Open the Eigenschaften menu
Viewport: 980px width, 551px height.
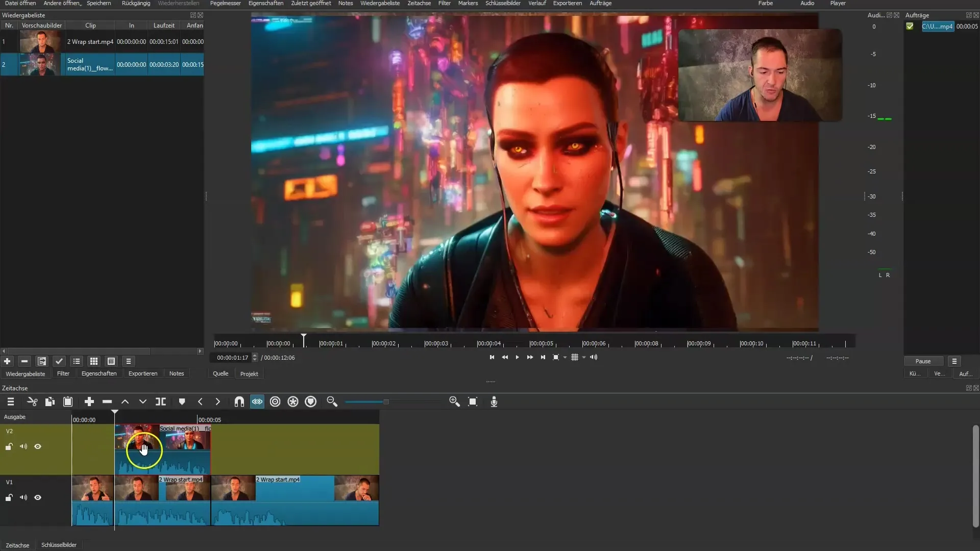[x=265, y=3]
